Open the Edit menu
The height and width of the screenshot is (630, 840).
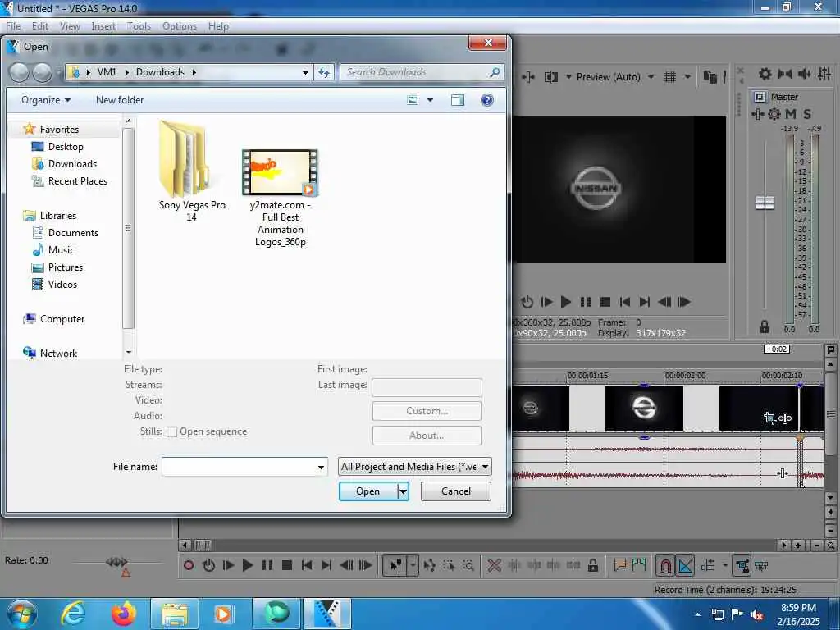[40, 26]
